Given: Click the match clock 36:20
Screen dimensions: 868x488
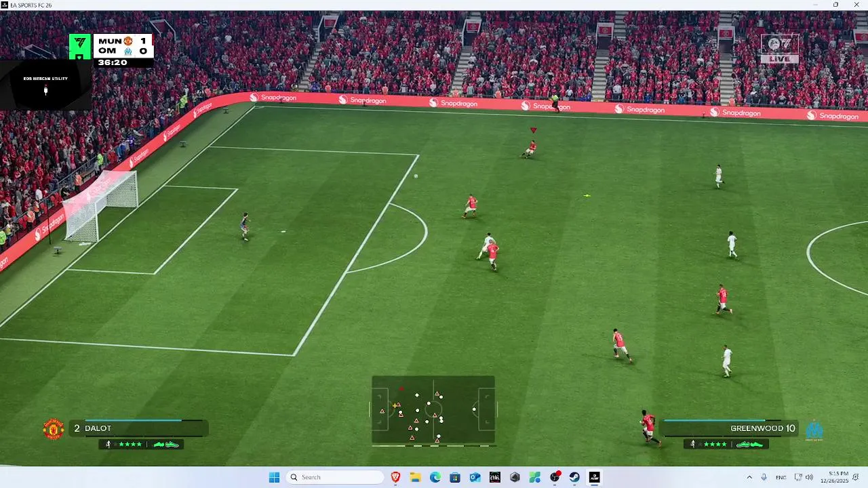Looking at the screenshot, I should (113, 62).
